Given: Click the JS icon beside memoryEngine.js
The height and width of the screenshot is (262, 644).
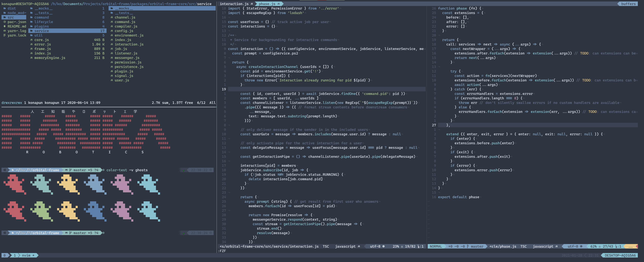Looking at the screenshot, I should coord(31,58).
